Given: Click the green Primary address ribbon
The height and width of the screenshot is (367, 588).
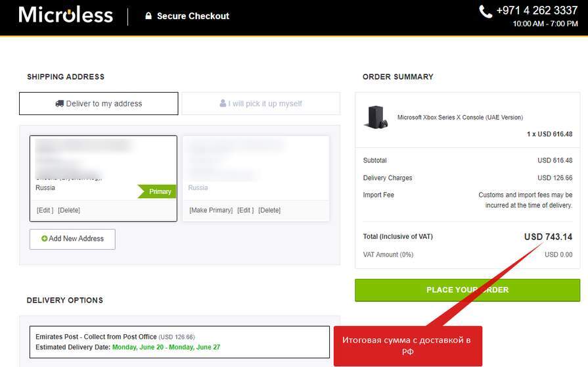Looking at the screenshot, I should coord(158,191).
